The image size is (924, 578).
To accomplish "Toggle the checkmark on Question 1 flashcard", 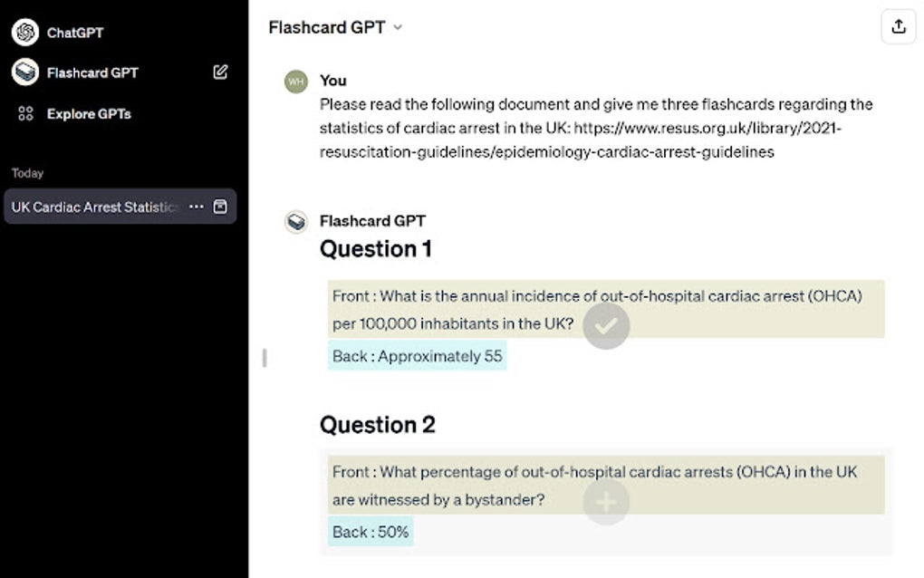I will point(606,325).
